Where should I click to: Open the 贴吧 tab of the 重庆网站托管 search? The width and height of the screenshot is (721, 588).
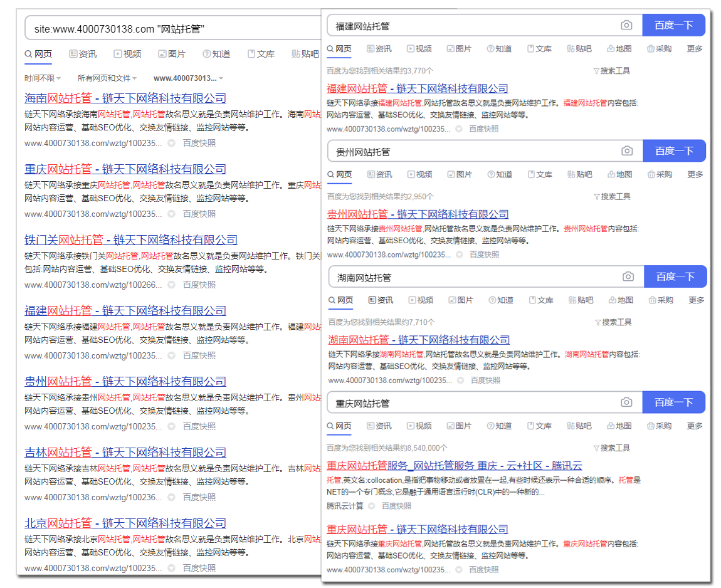click(x=579, y=426)
